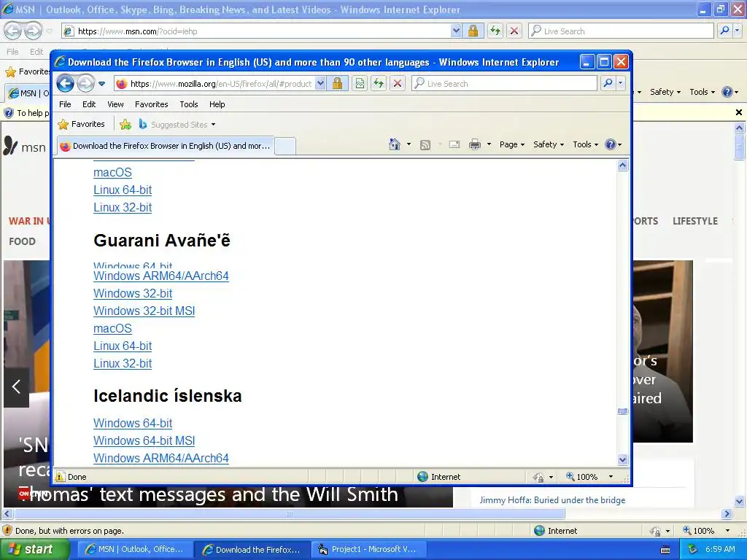The height and width of the screenshot is (560, 747).
Task: Switch to Project1 - Microsoft V... taskbar button
Action: 368,550
